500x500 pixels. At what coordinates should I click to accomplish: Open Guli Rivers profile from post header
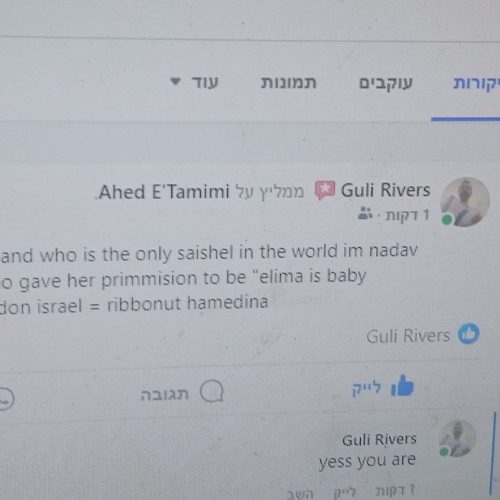click(385, 190)
